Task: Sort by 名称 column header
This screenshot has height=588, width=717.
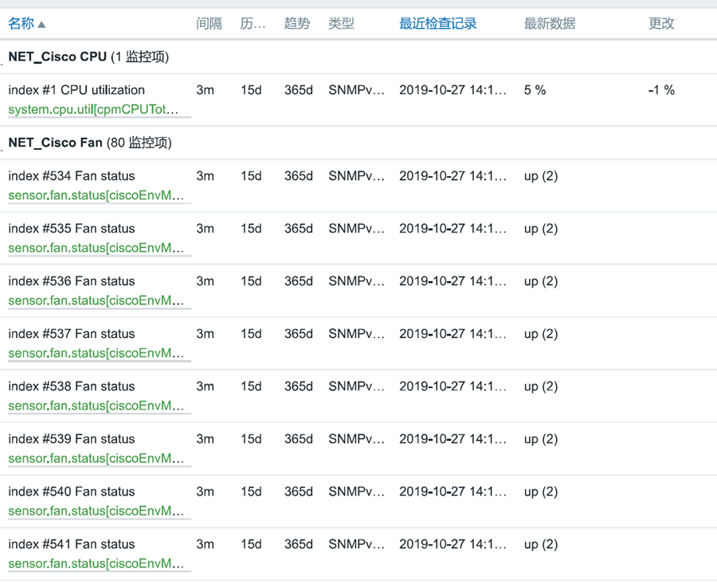Action: tap(21, 23)
